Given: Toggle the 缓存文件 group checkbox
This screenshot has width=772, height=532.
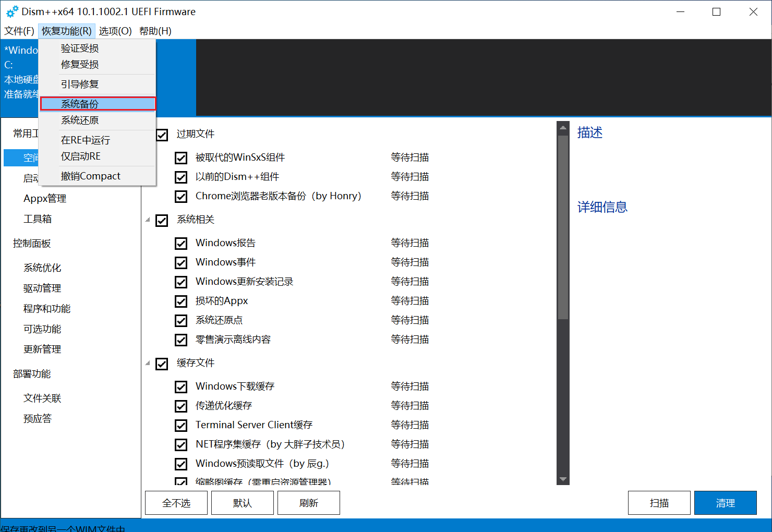Looking at the screenshot, I should coord(162,364).
